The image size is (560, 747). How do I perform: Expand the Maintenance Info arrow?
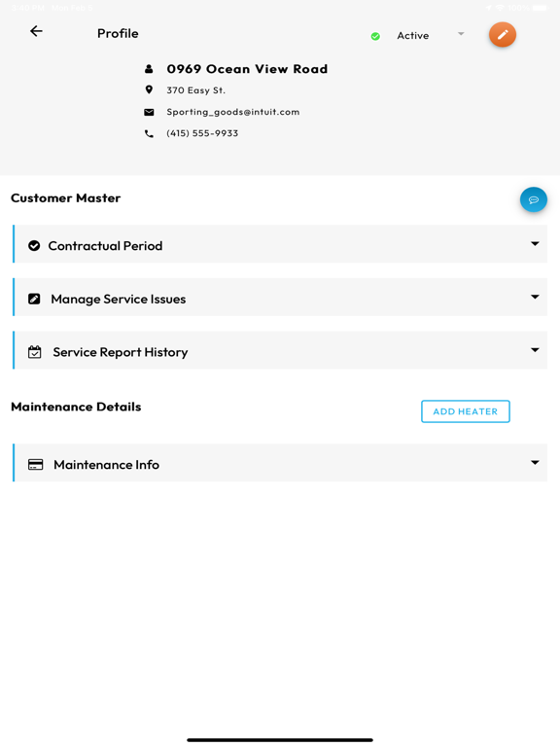point(536,463)
